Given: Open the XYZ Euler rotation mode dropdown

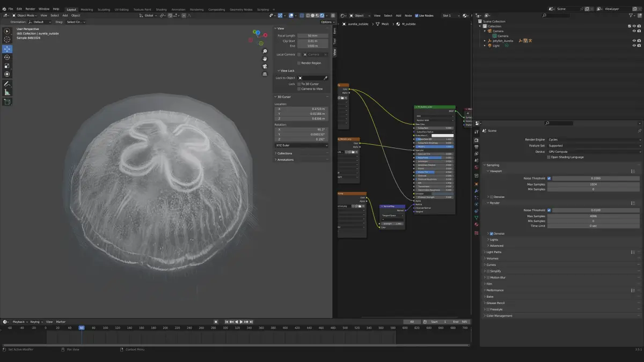Looking at the screenshot, I should point(302,145).
